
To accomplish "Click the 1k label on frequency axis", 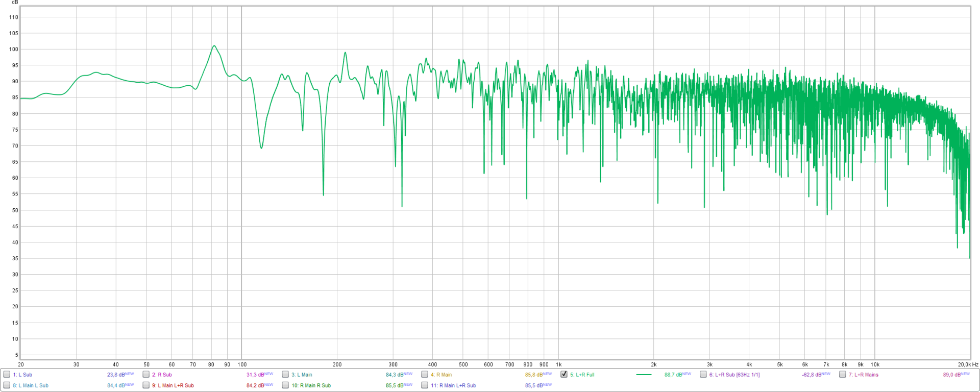I will (x=558, y=364).
